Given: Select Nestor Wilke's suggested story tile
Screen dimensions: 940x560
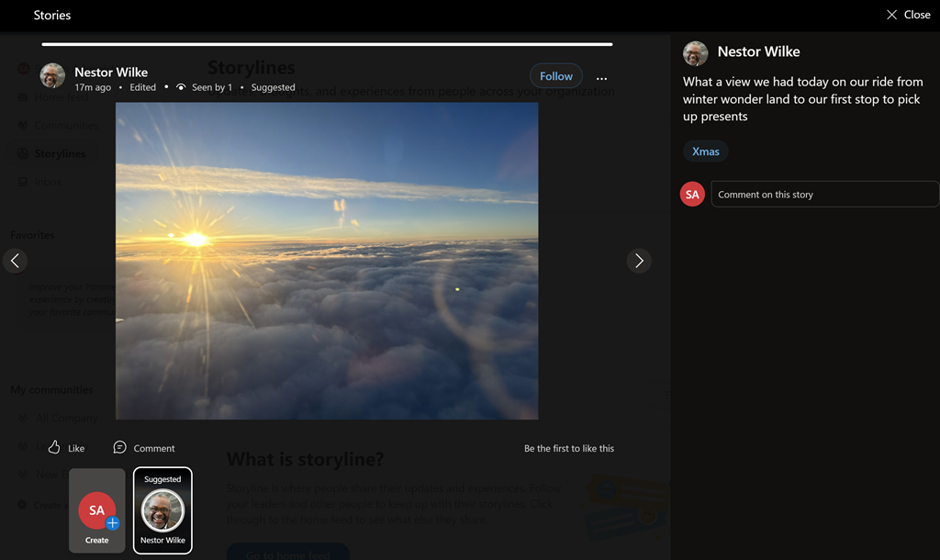Looking at the screenshot, I should tap(162, 510).
